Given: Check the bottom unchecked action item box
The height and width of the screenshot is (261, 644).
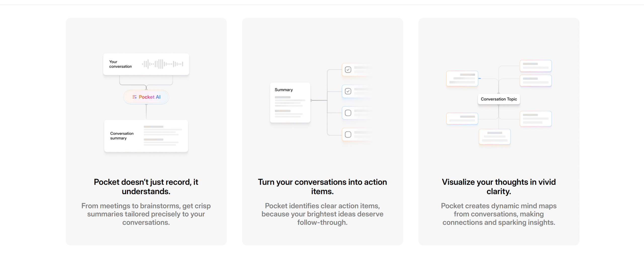Looking at the screenshot, I should (348, 135).
